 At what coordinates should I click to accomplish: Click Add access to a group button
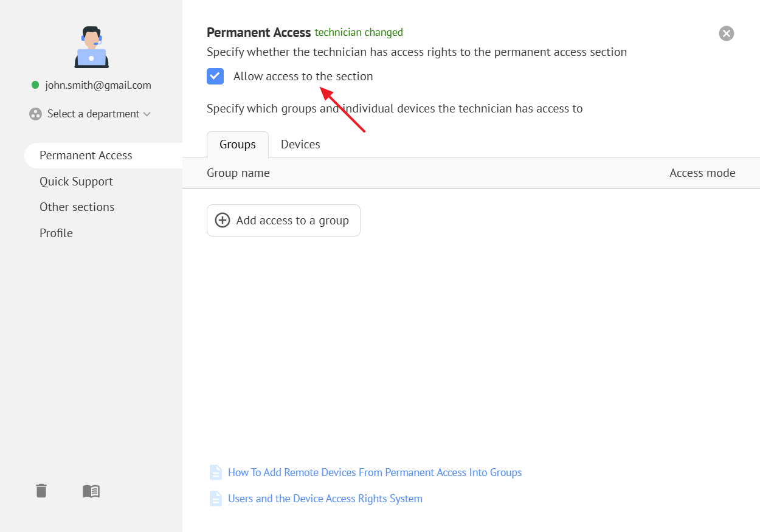click(x=283, y=220)
